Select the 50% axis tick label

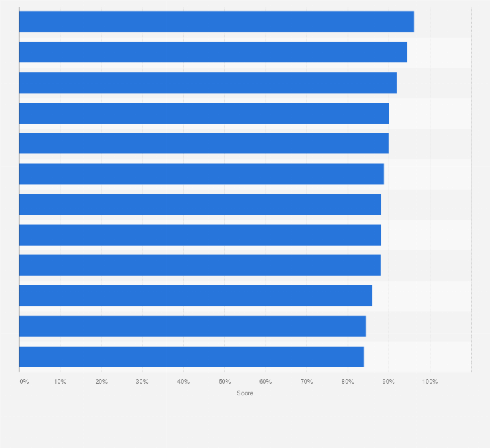tap(224, 381)
